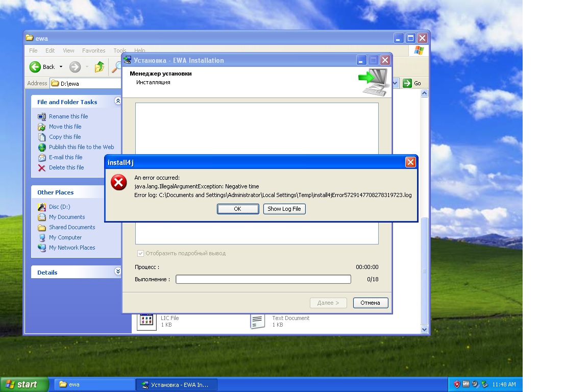
Task: Toggle the Отобразить подробный вывод checkbox
Action: coord(140,253)
